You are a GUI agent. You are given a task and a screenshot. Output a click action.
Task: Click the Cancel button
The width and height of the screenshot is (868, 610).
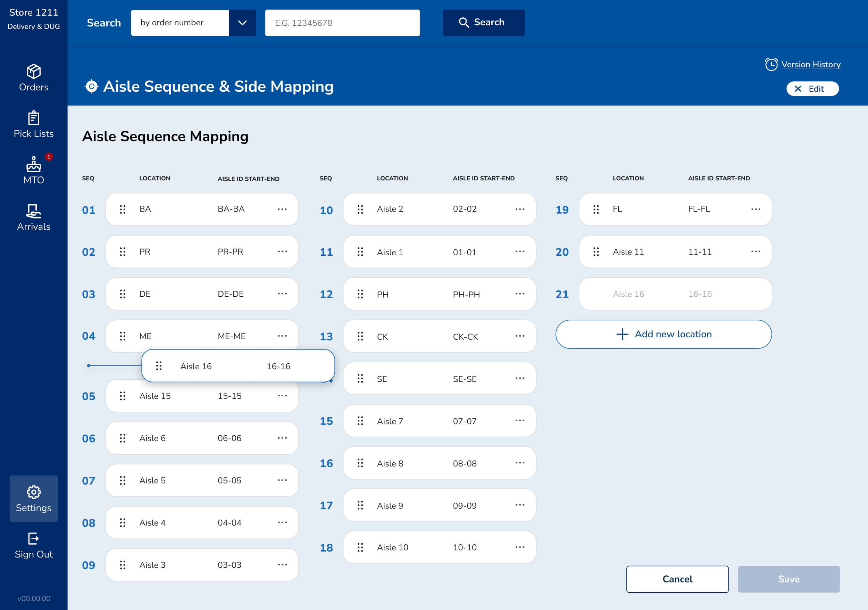[x=677, y=579]
